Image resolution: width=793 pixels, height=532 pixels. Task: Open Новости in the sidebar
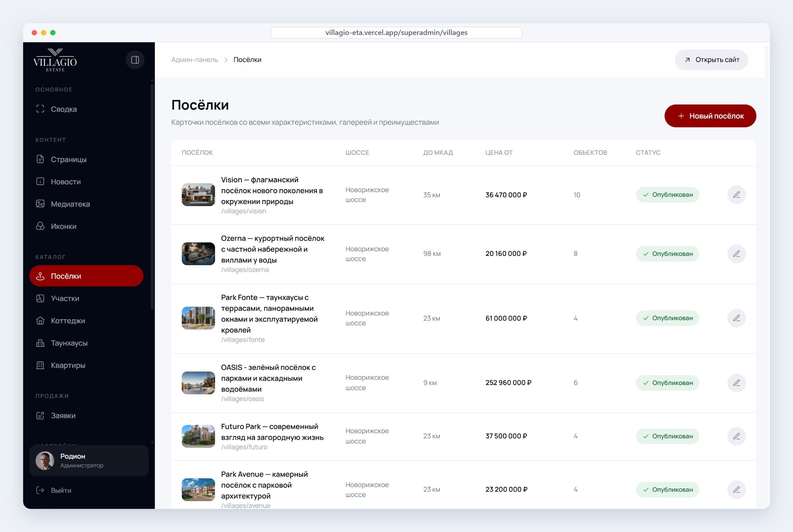[x=86, y=182]
